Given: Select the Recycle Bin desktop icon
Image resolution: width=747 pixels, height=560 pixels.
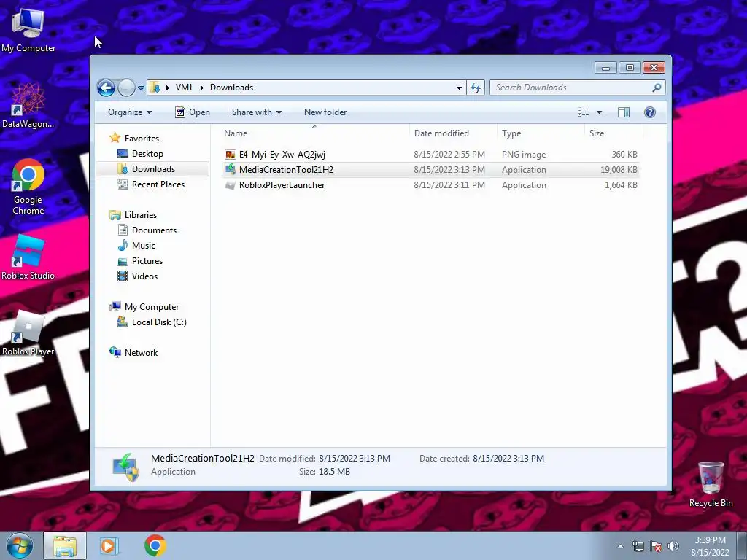Looking at the screenshot, I should click(x=711, y=484).
